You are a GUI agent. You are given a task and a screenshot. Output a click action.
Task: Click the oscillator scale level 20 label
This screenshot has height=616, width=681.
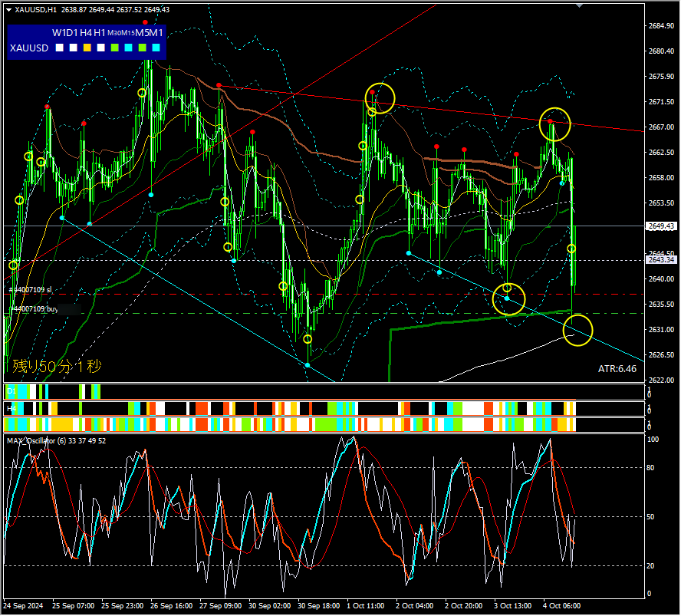pos(650,566)
